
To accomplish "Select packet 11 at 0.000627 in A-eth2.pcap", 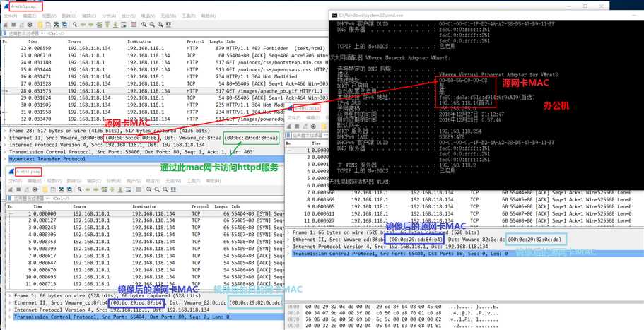I will (x=464, y=220).
